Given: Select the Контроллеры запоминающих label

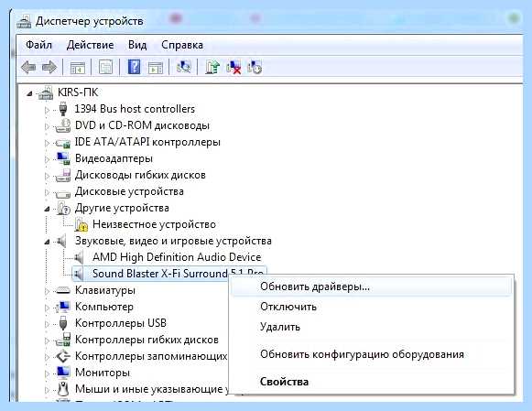Looking at the screenshot, I should (151, 356).
